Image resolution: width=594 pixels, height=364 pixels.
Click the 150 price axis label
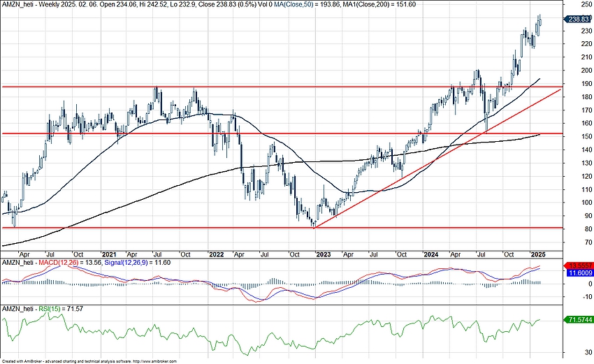coord(587,136)
